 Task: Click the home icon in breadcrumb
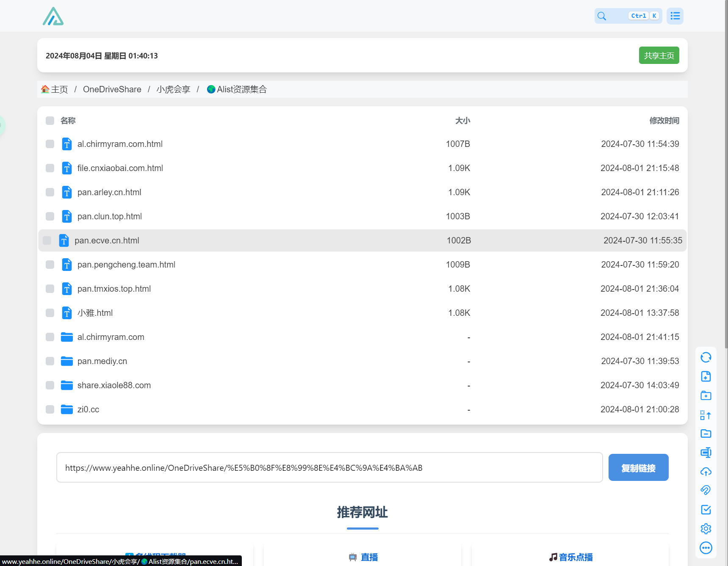pos(45,89)
